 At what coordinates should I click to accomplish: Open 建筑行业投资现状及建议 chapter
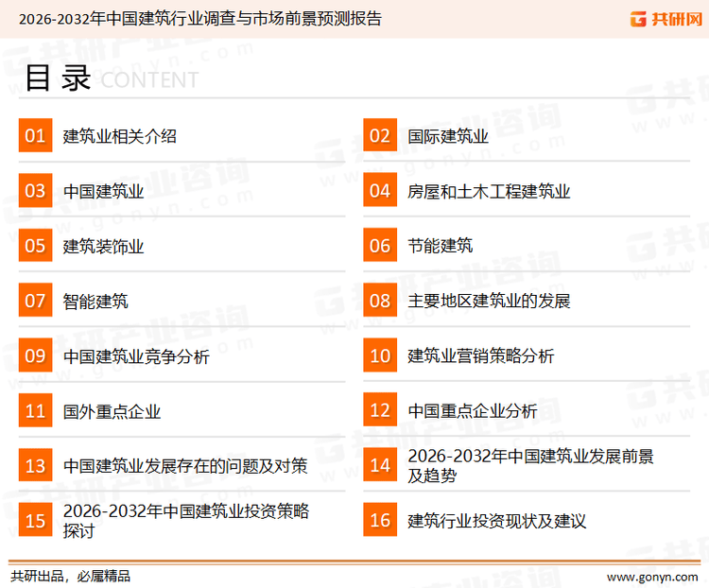click(x=497, y=520)
